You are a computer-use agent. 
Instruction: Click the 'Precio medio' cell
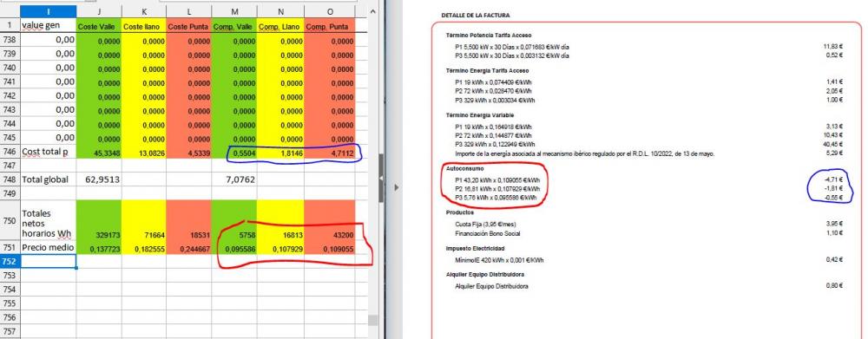point(48,248)
